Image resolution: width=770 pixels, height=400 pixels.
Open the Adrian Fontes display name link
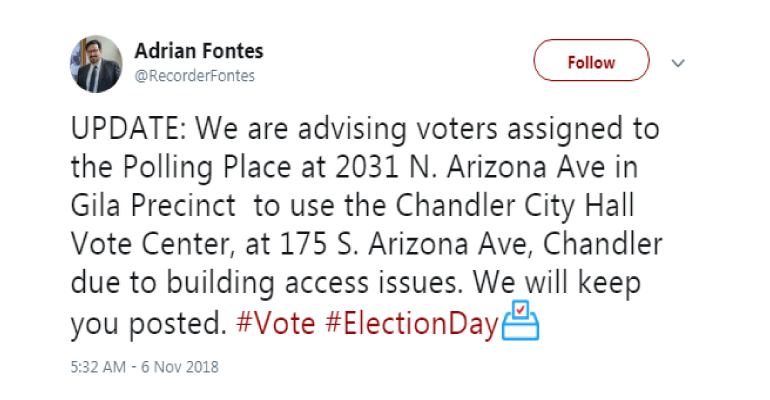point(198,52)
